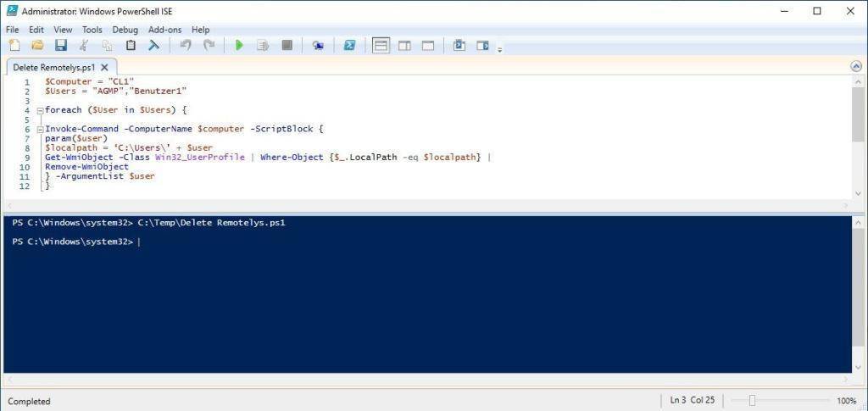Click the New Script toolbar icon
The image size is (868, 411).
tap(14, 46)
